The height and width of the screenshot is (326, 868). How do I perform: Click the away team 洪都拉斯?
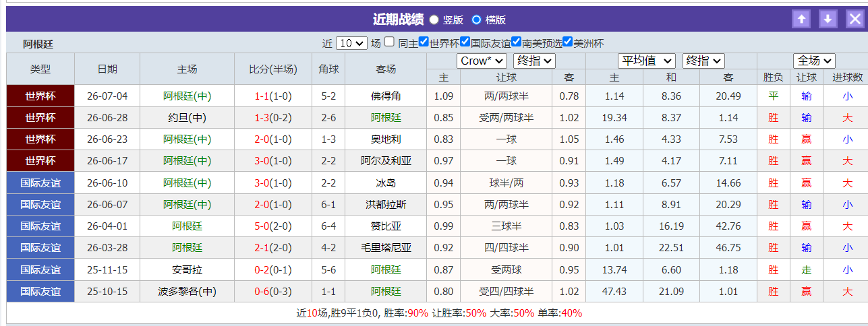(x=386, y=205)
